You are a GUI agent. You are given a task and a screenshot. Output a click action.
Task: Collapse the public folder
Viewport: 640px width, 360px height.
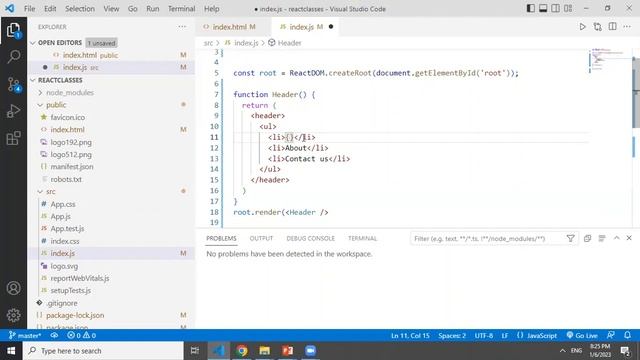click(x=56, y=105)
